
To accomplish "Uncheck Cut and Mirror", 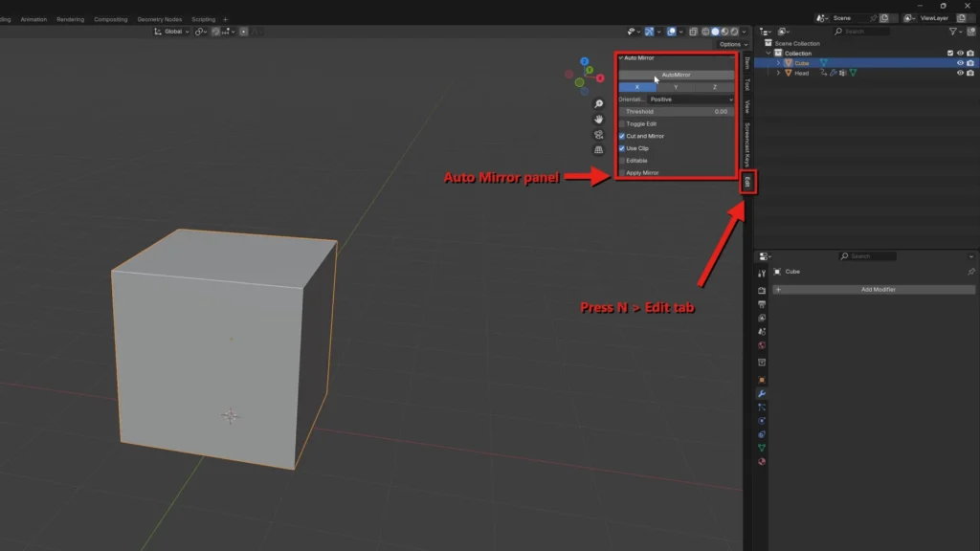I will point(622,136).
